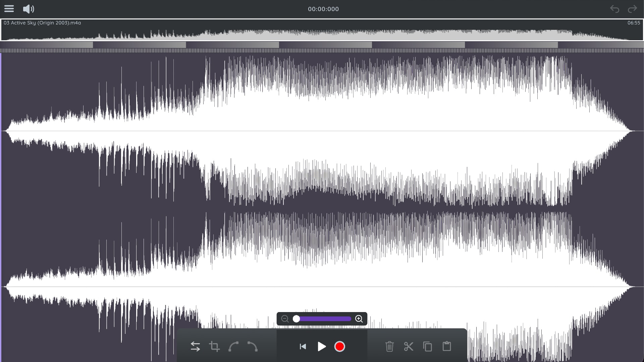Click the segmented timeline bar under the overview
The width and height of the screenshot is (644, 362).
point(322,45)
